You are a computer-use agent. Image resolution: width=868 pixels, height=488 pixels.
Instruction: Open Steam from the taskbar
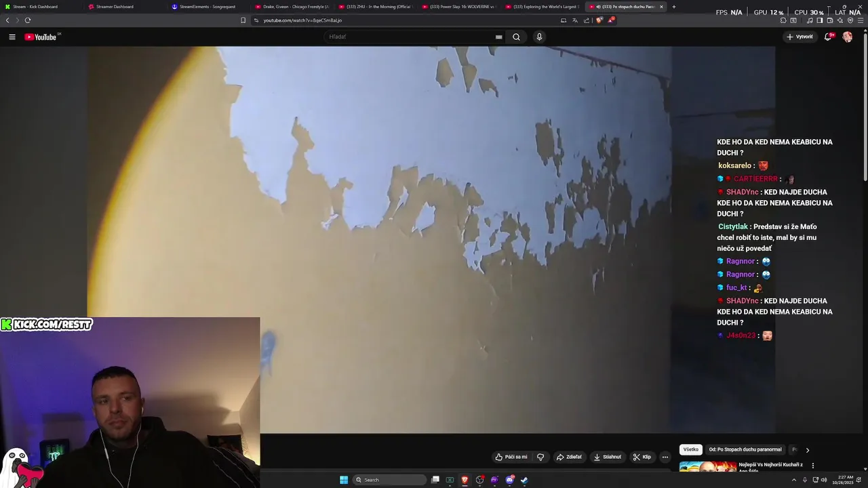click(x=524, y=480)
